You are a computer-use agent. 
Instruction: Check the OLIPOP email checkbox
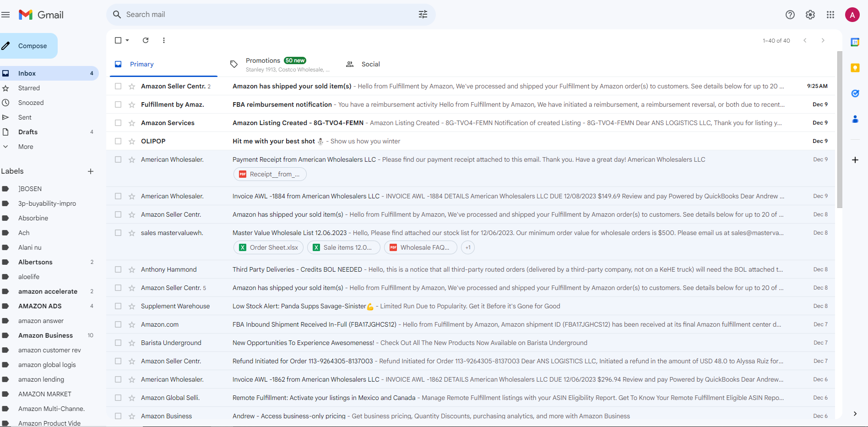(118, 141)
